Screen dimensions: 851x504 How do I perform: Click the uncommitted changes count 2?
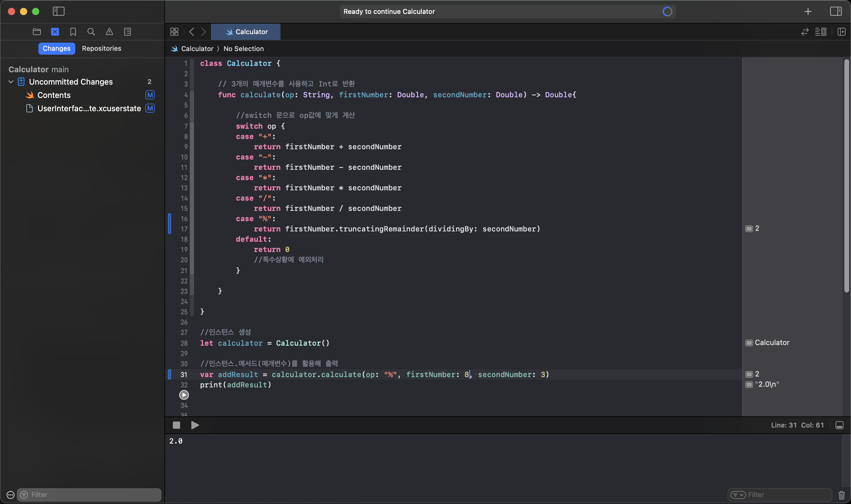coord(149,82)
